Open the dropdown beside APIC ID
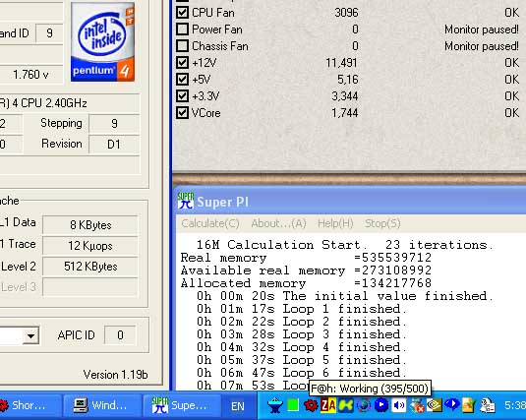Viewport: 526px width, 420px height. tap(30, 335)
